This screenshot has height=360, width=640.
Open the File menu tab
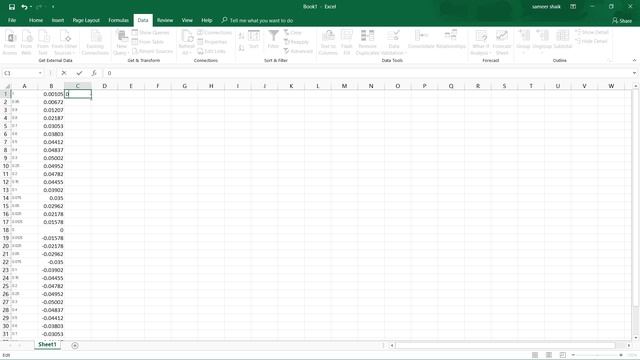coord(12,20)
